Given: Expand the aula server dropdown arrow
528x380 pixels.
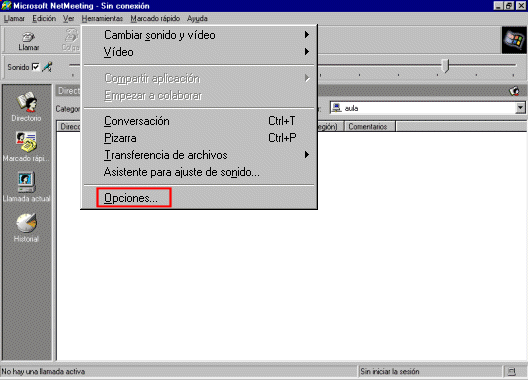Looking at the screenshot, I should (520, 108).
